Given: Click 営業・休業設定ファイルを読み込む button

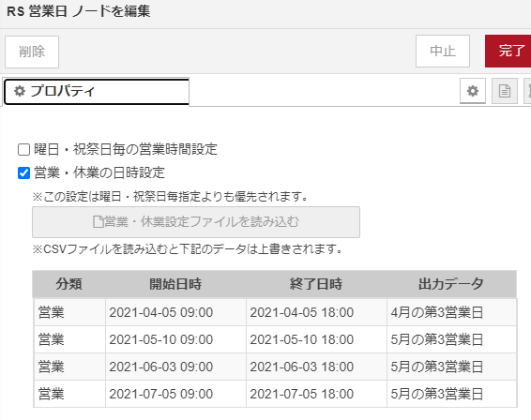Looking at the screenshot, I should [x=196, y=222].
